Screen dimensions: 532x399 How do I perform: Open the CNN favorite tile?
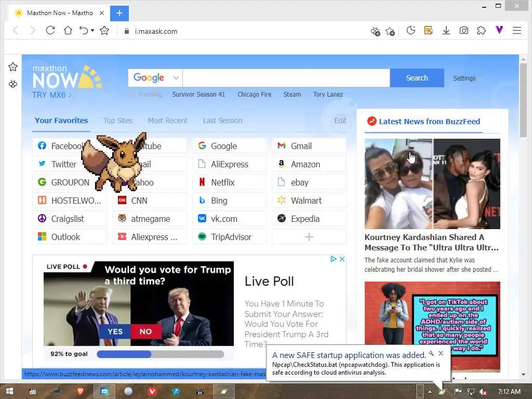click(x=149, y=201)
